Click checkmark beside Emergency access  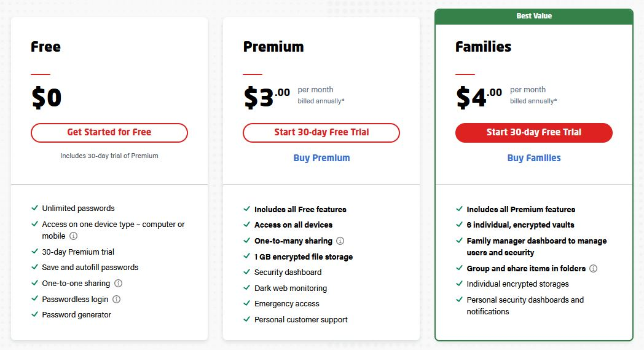click(x=247, y=303)
